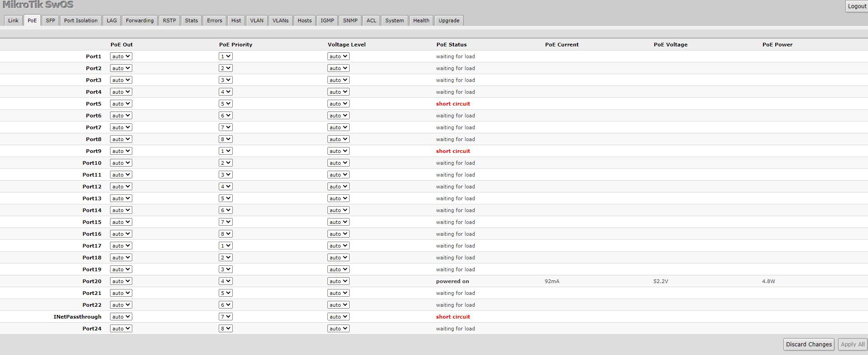Click the Apply All button

852,345
